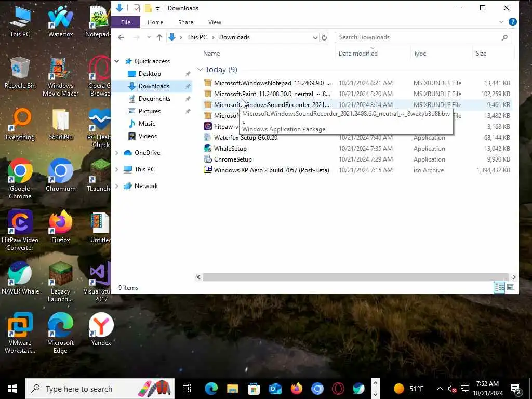Select HitPaw Video Converter desktop icon

tap(20, 231)
